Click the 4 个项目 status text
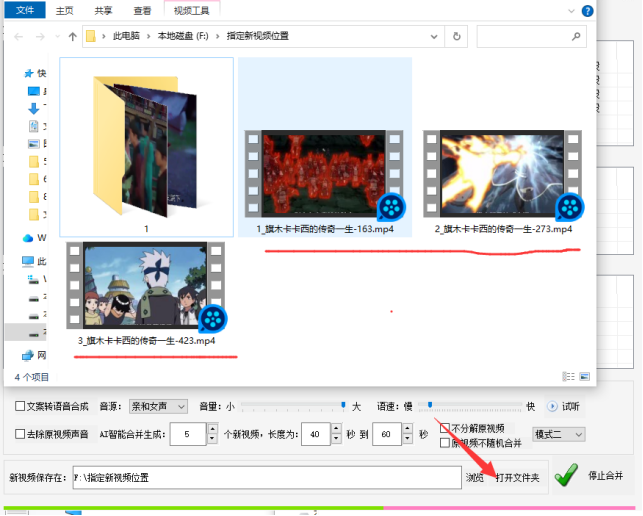The height and width of the screenshot is (516, 643). point(32,377)
